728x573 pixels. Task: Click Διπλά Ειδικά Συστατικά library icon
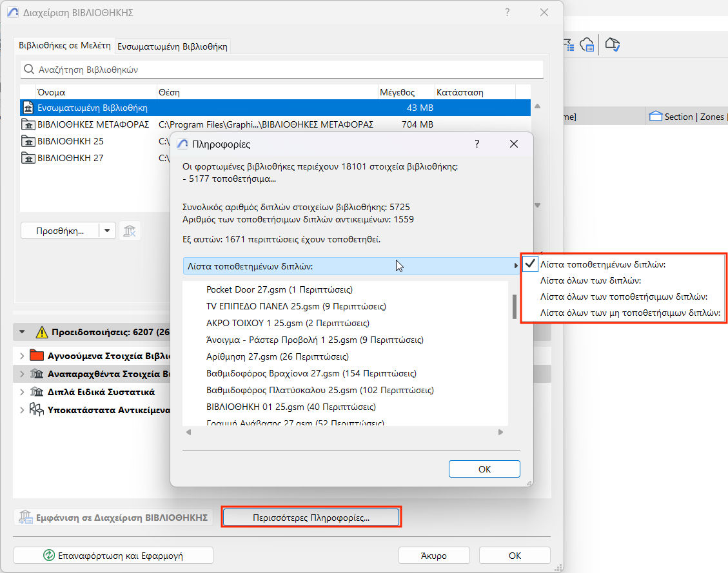click(x=37, y=392)
